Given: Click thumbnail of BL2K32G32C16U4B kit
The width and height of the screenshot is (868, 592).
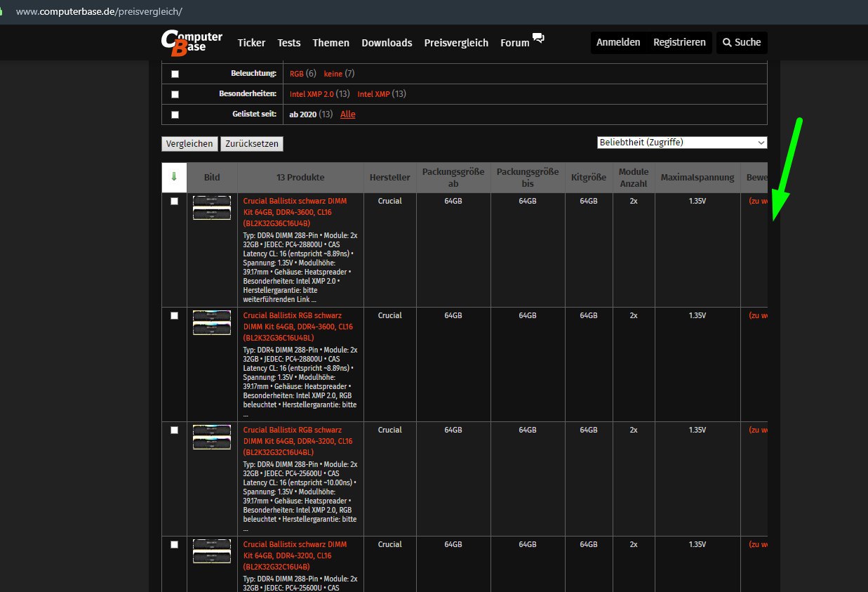Looking at the screenshot, I should tap(212, 551).
